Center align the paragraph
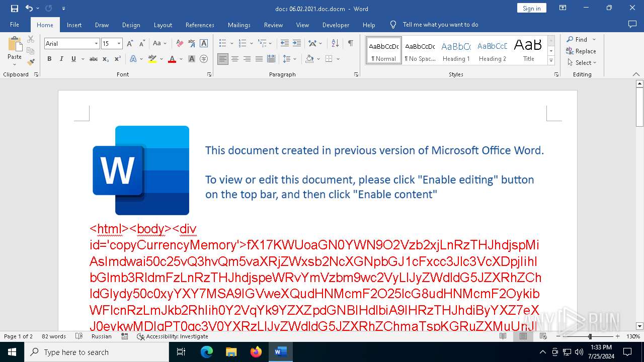This screenshot has width=644, height=362. pyautogui.click(x=235, y=59)
